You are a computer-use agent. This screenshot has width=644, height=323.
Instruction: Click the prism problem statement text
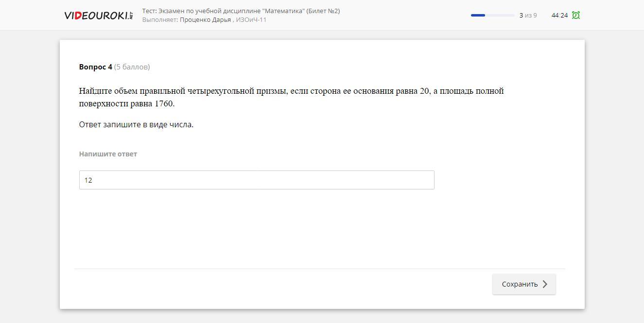tap(292, 97)
